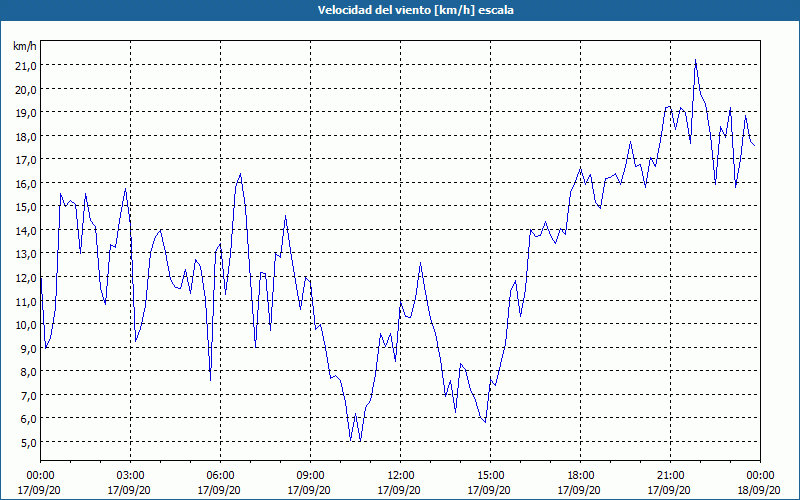Click the '17,0' y-axis value
800x500 pixels.
[x=25, y=160]
